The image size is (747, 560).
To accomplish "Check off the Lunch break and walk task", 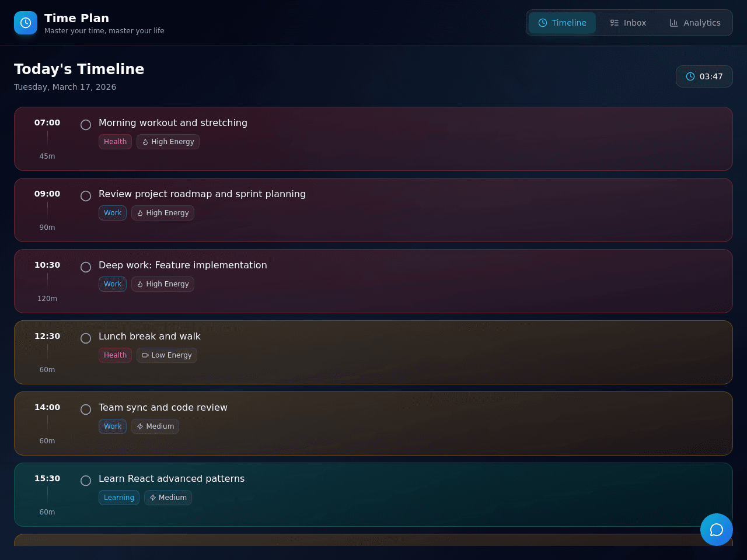I will 86,338.
